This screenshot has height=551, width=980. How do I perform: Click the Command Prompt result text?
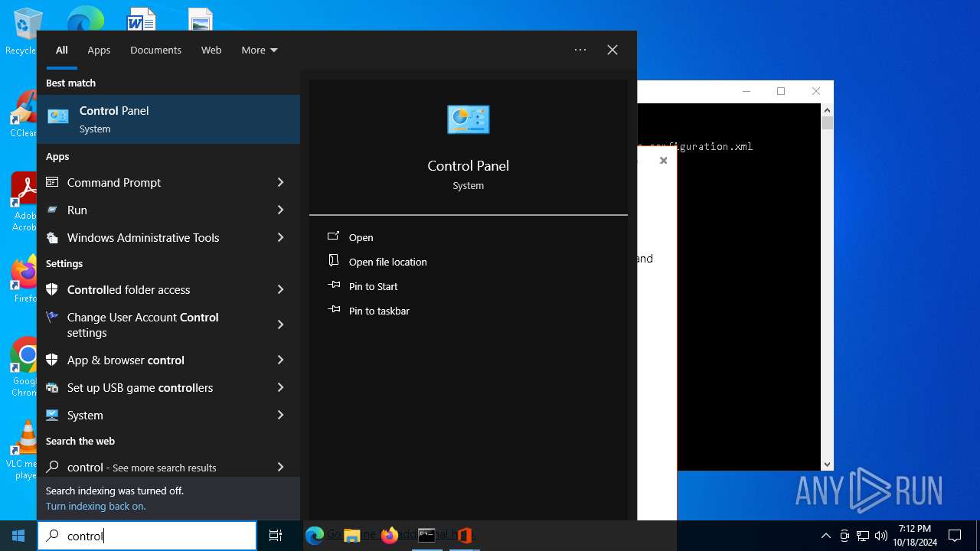point(114,182)
